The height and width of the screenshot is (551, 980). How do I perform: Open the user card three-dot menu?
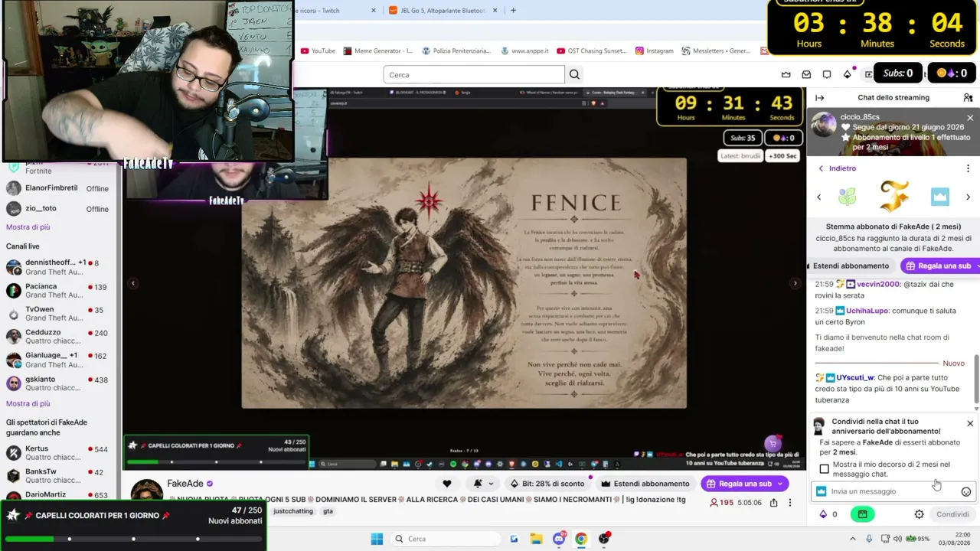968,168
